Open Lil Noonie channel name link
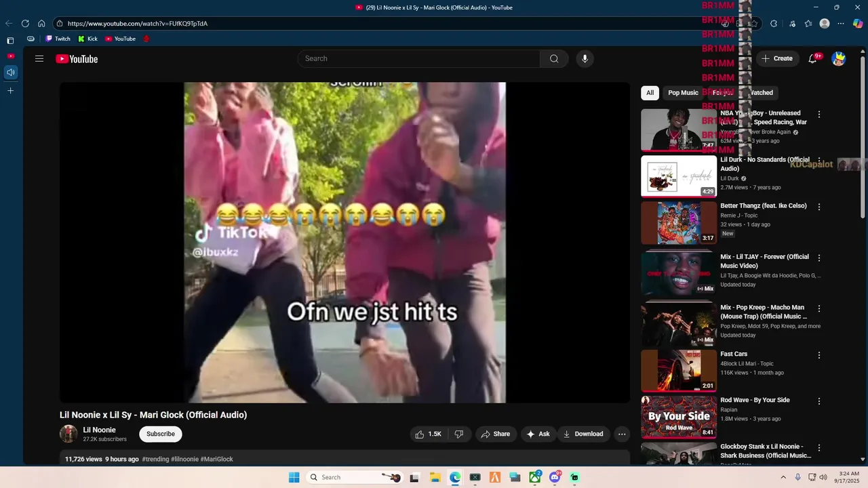The image size is (868, 488). click(x=99, y=430)
